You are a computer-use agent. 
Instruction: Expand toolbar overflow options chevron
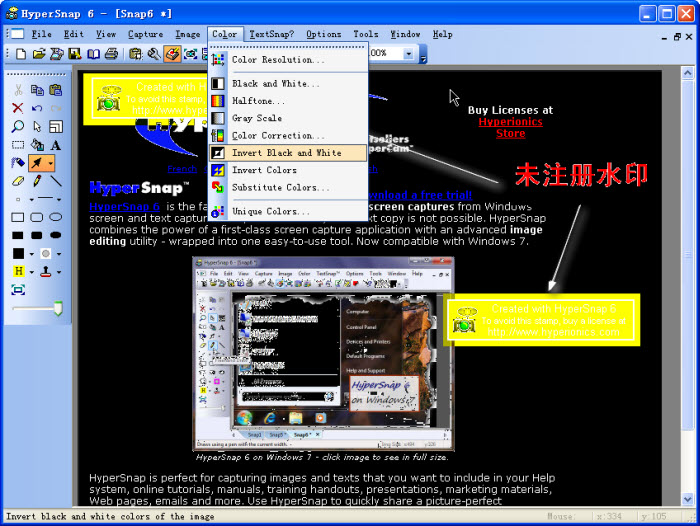423,54
